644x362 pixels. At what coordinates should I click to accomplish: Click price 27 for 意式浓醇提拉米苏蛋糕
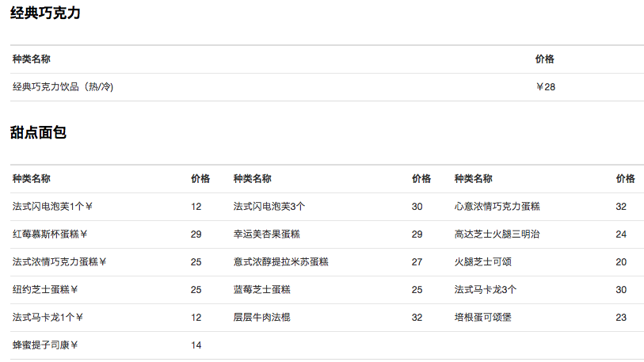pyautogui.click(x=417, y=262)
